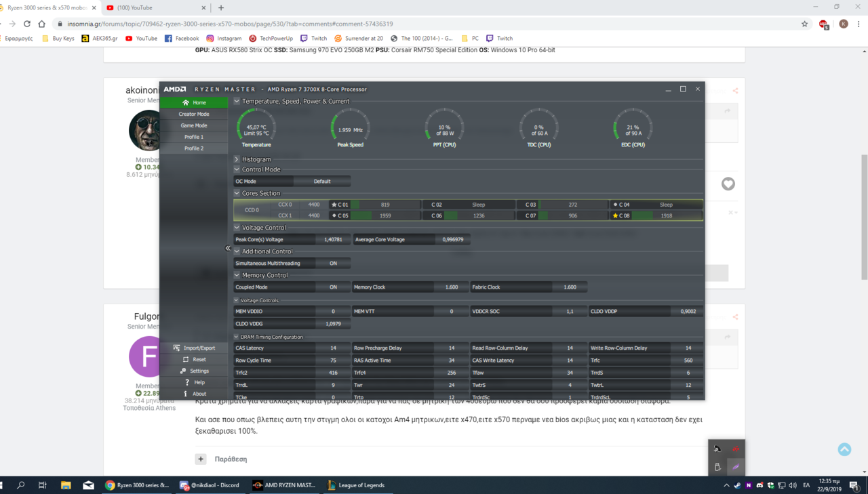The height and width of the screenshot is (494, 868).
Task: Click the Help question mark icon
Action: click(x=187, y=382)
